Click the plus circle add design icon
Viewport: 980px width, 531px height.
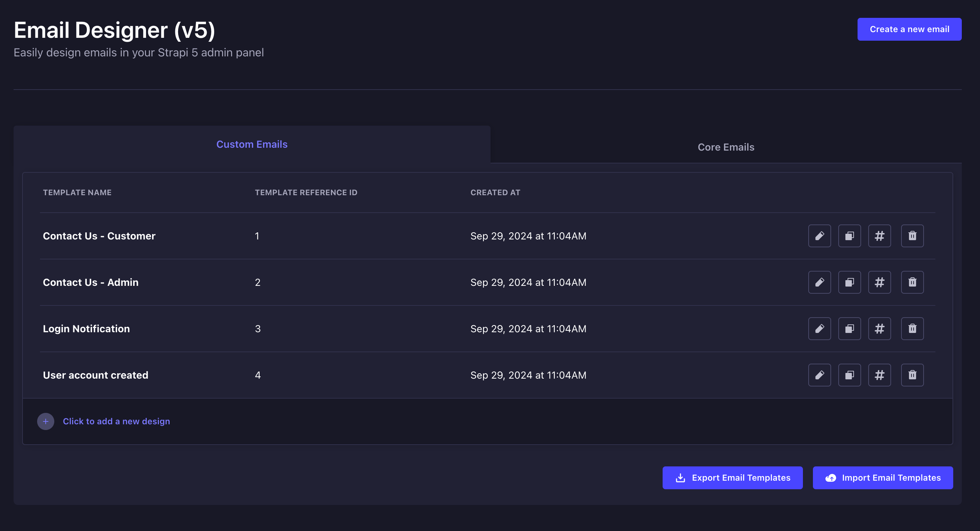46,421
